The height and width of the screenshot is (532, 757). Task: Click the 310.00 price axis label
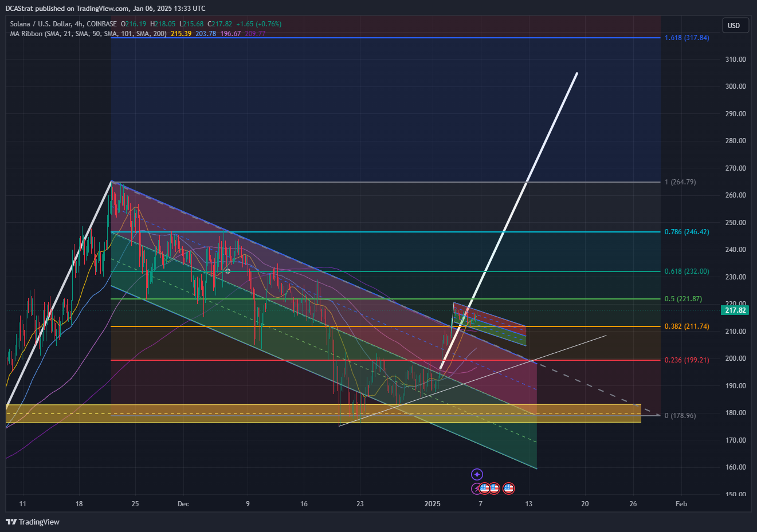pos(735,60)
